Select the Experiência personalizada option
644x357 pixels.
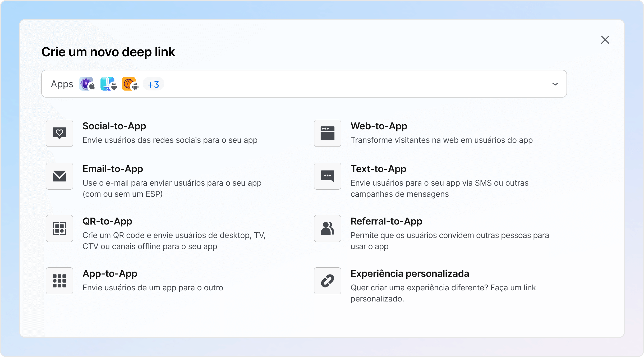pyautogui.click(x=410, y=274)
